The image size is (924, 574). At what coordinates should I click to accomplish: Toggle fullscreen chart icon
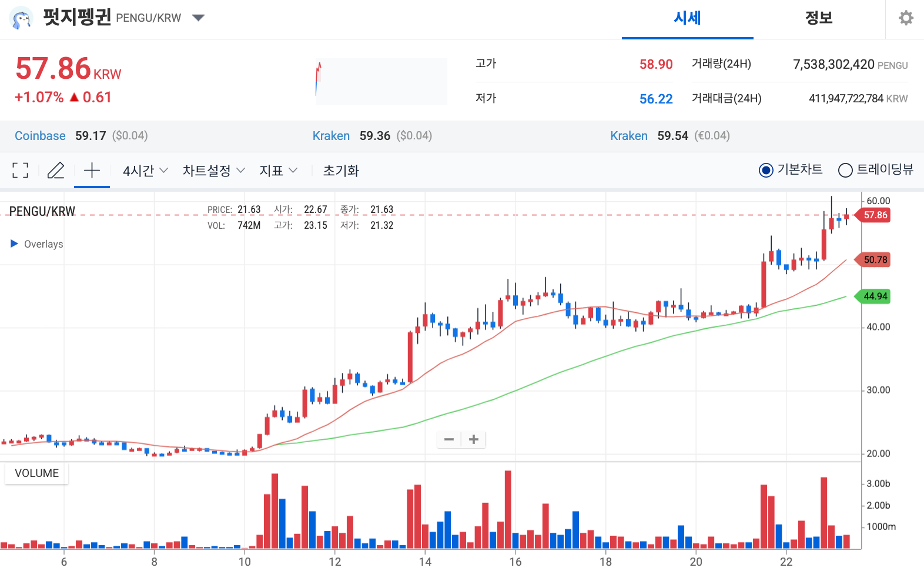click(x=20, y=171)
